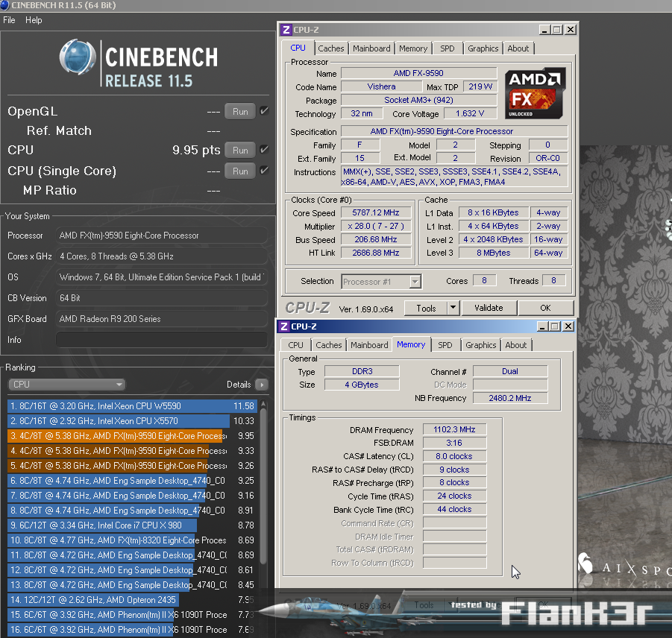
Task: Open the Processor #1 selection dropdown
Action: [381, 282]
